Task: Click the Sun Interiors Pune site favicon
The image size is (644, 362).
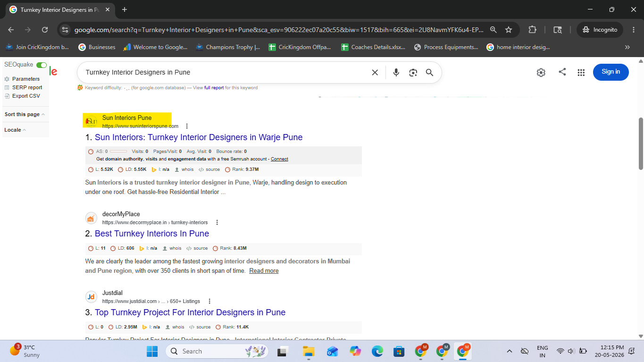Action: [x=92, y=122]
